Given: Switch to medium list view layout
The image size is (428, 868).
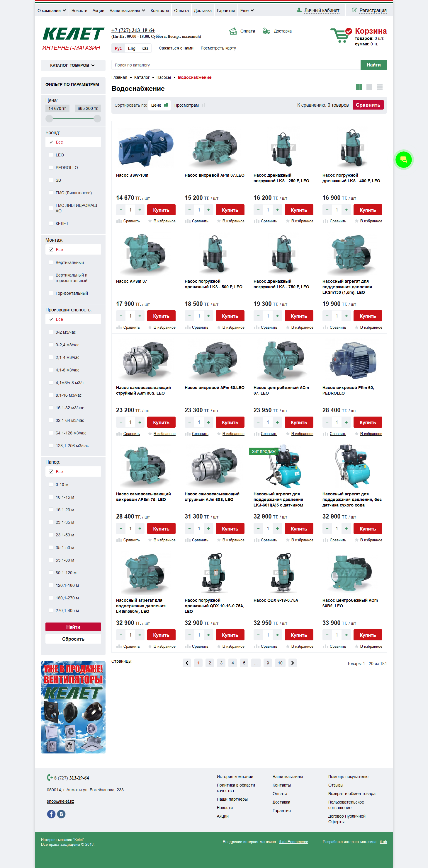Looking at the screenshot, I should [x=369, y=87].
